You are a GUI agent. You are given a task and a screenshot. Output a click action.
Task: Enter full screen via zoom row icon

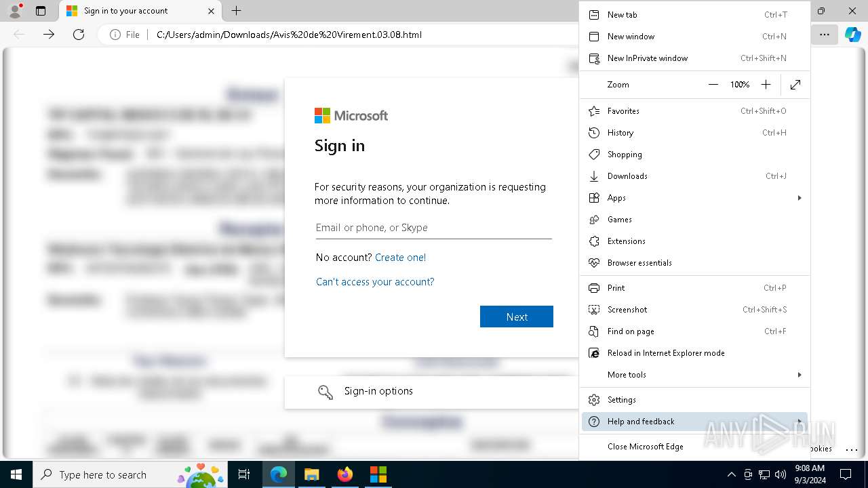pyautogui.click(x=795, y=85)
